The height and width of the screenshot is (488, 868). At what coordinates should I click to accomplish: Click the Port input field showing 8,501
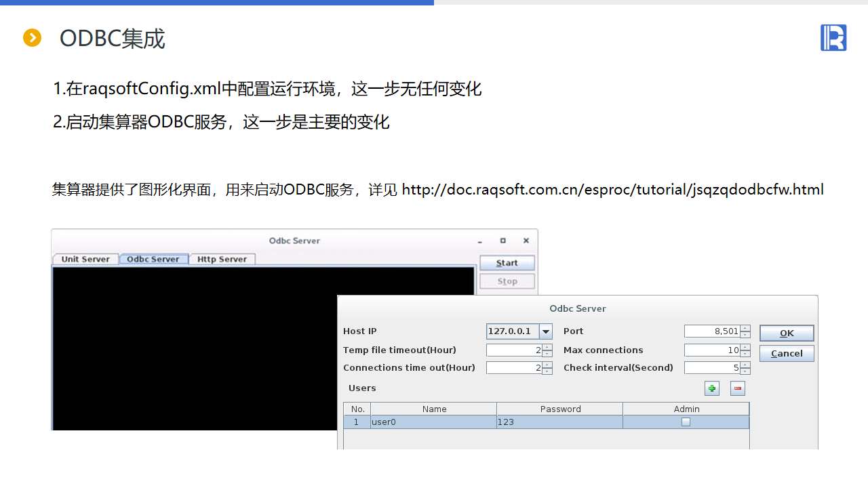(712, 331)
